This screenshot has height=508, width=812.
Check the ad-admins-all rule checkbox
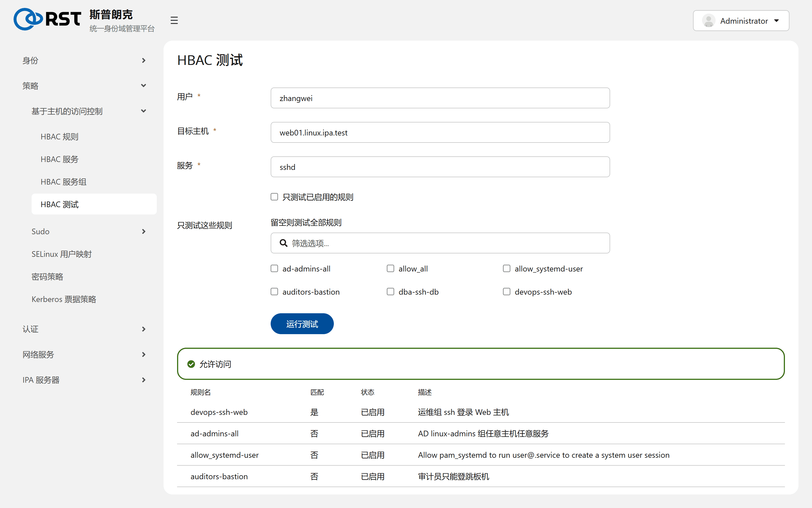274,268
